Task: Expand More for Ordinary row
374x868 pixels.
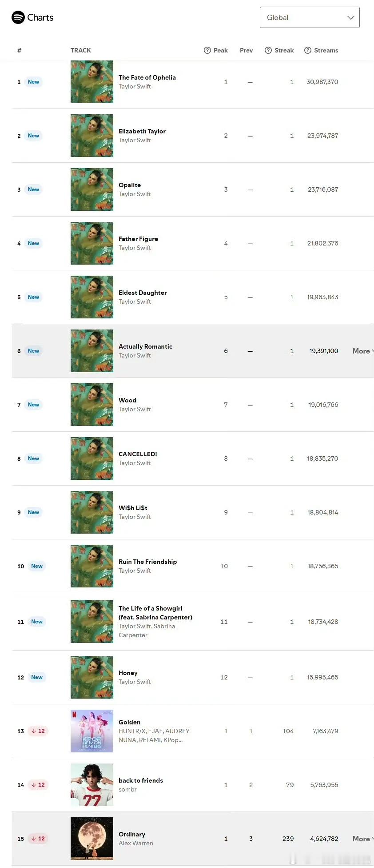Action: pos(362,839)
